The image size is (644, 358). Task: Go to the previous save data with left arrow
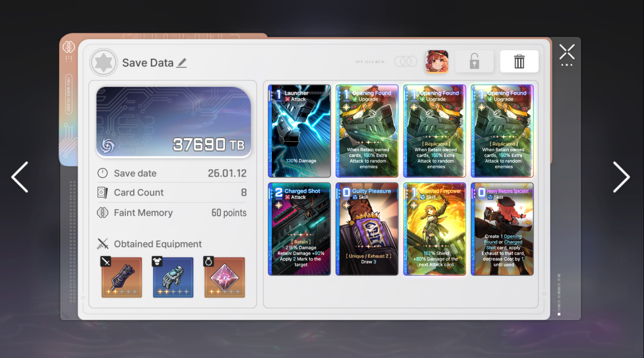coord(20,177)
